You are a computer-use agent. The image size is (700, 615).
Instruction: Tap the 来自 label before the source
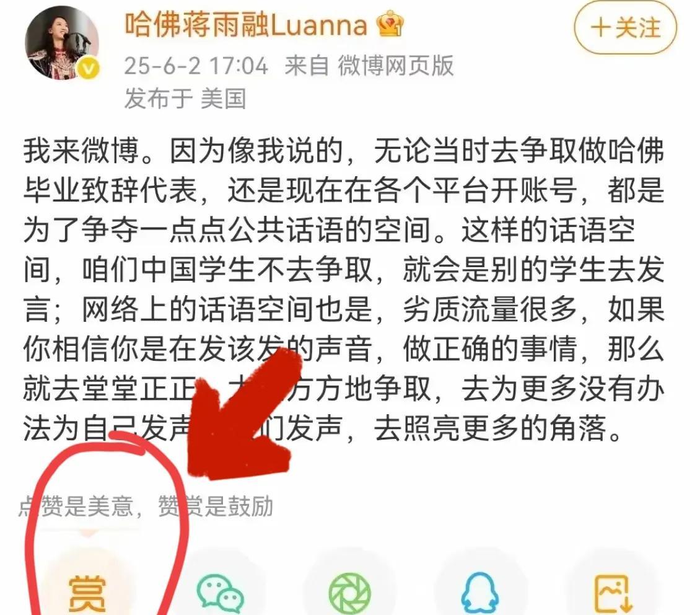[307, 66]
